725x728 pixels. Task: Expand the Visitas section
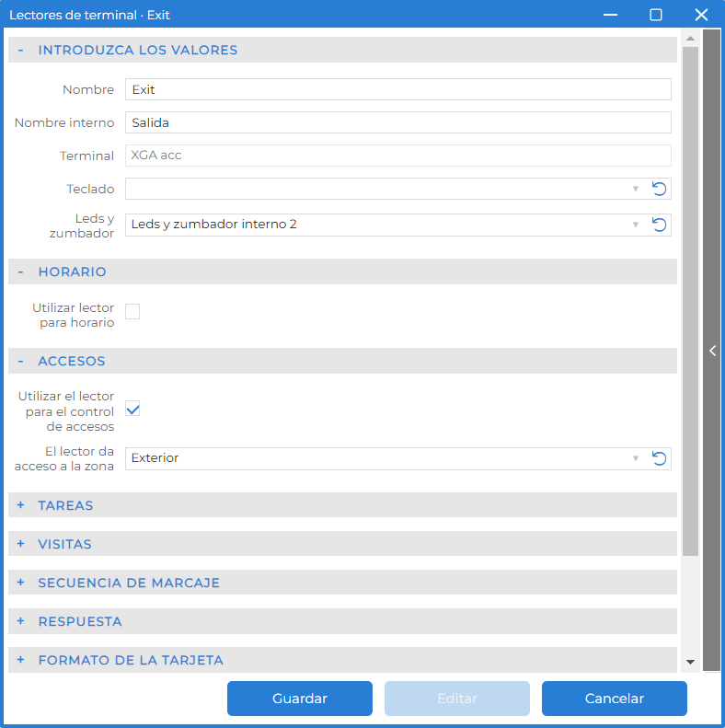(x=20, y=544)
